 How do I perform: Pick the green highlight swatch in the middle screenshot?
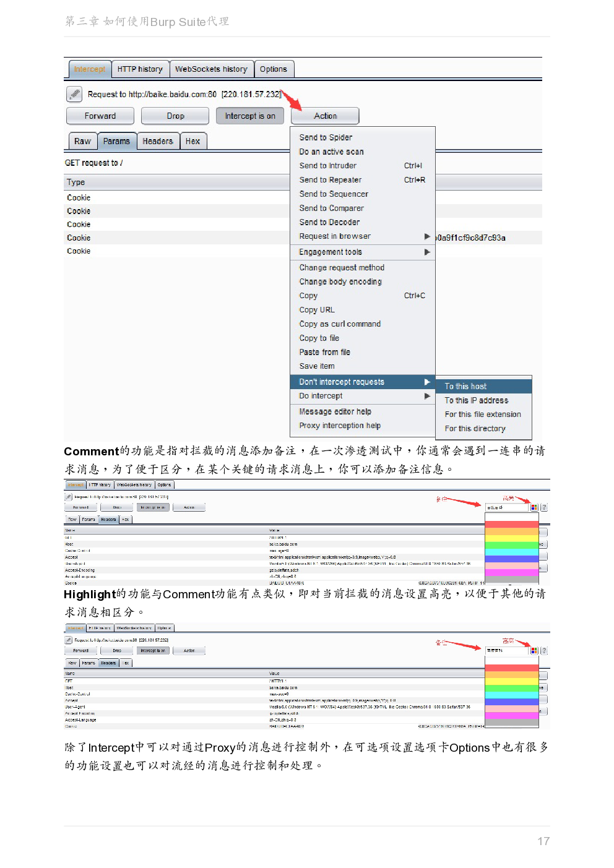pyautogui.click(x=512, y=545)
